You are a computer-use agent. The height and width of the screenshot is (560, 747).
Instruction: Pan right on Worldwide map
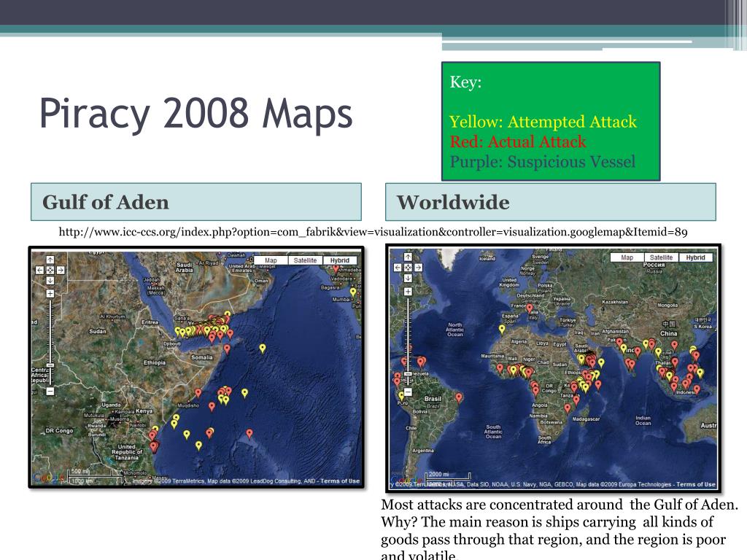(x=418, y=268)
